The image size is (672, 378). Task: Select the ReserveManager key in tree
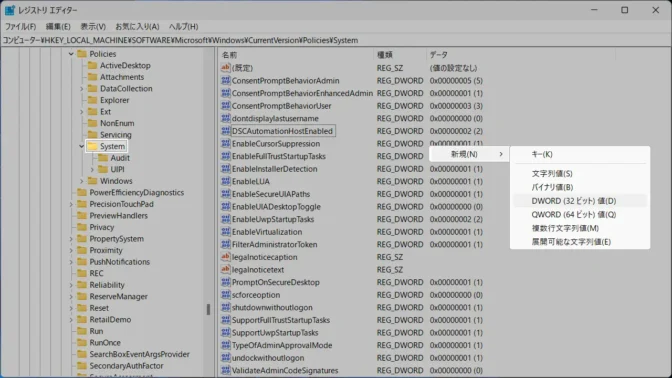(x=118, y=296)
